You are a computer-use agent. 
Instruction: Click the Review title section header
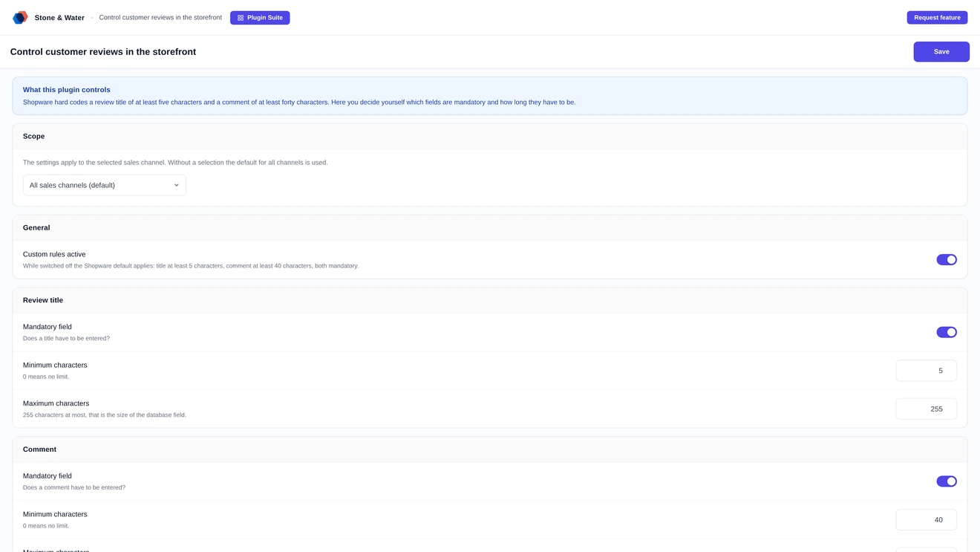coord(490,301)
